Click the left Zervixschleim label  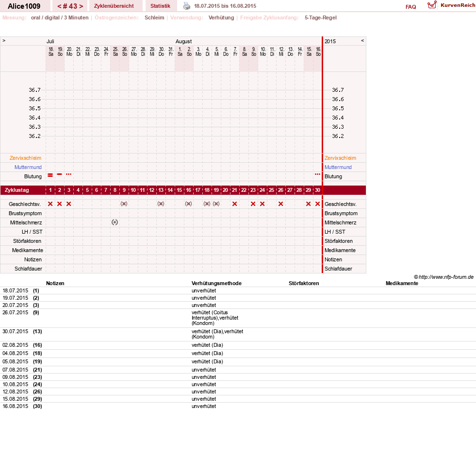click(x=26, y=158)
